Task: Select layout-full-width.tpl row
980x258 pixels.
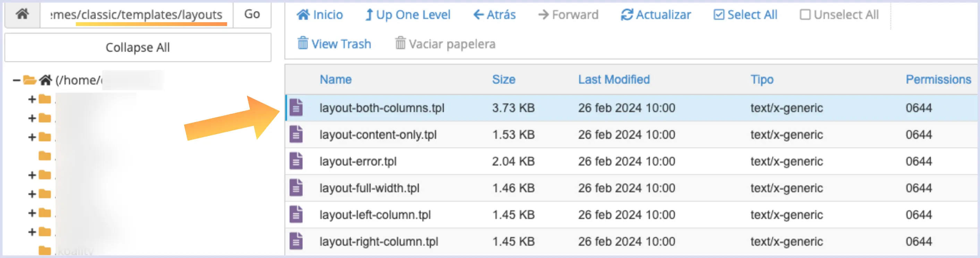Action: pyautogui.click(x=632, y=188)
